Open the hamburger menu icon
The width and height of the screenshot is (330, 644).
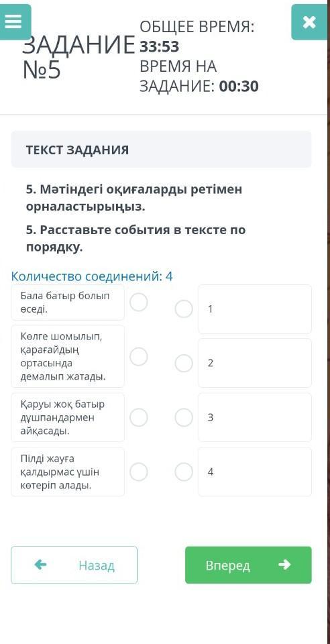pyautogui.click(x=14, y=21)
